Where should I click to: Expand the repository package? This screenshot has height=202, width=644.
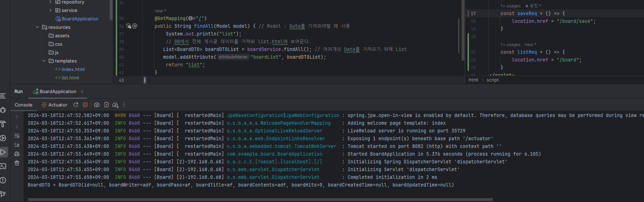(50, 2)
